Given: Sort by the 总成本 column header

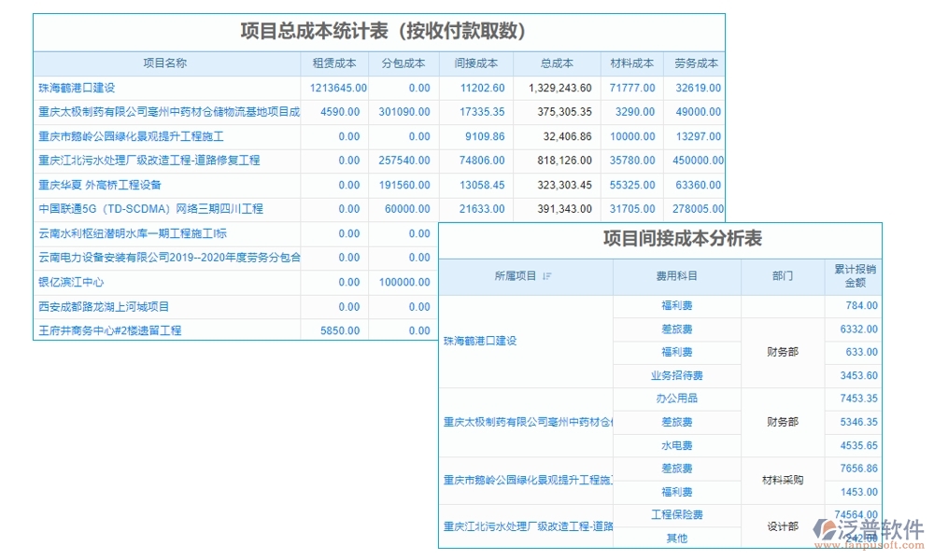Looking at the screenshot, I should [x=558, y=63].
